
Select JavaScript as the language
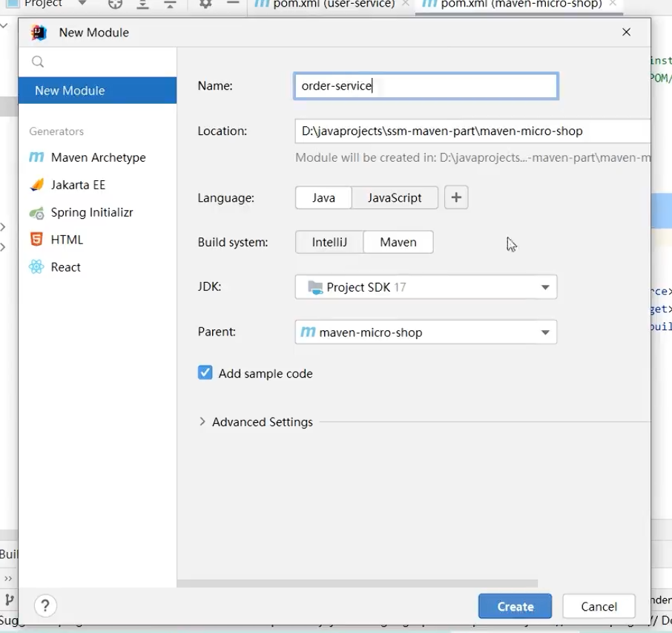(395, 197)
